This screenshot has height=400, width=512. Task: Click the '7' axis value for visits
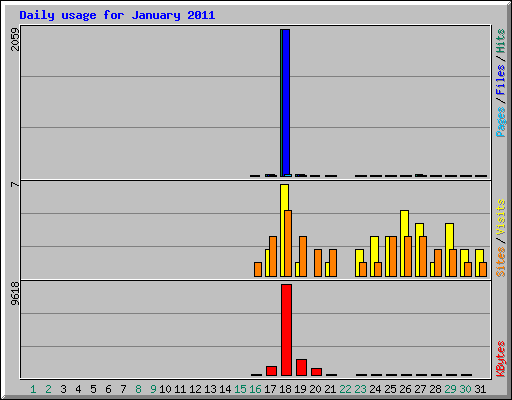coord(15,184)
